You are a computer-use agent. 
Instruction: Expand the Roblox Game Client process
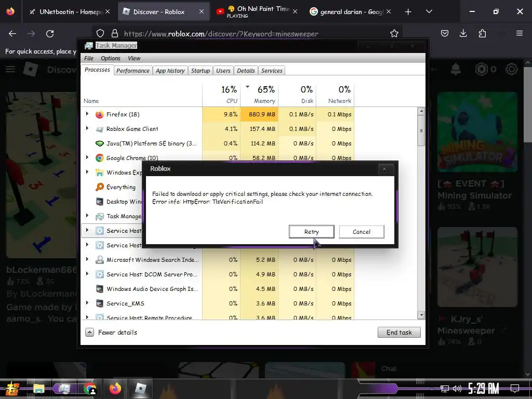tap(87, 129)
